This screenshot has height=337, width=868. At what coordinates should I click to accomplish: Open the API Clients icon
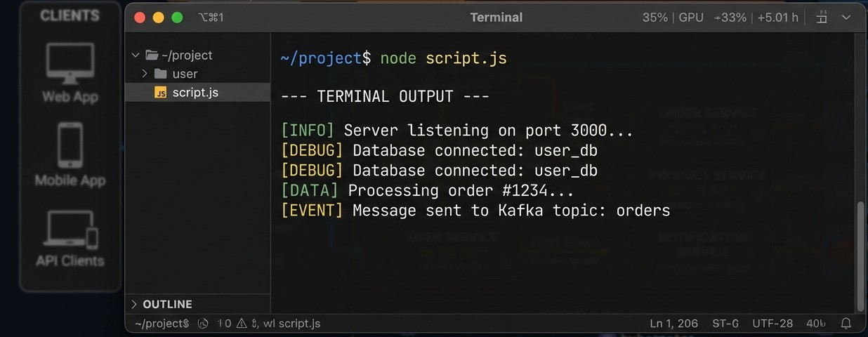[x=70, y=230]
